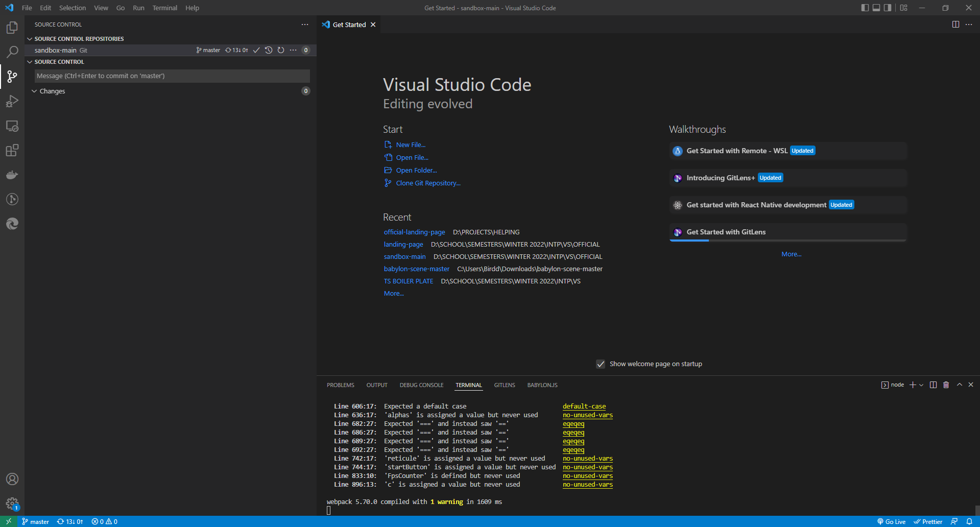Viewport: 980px width, 527px height.
Task: Click the default-case rule link in terminal
Action: [x=584, y=406]
